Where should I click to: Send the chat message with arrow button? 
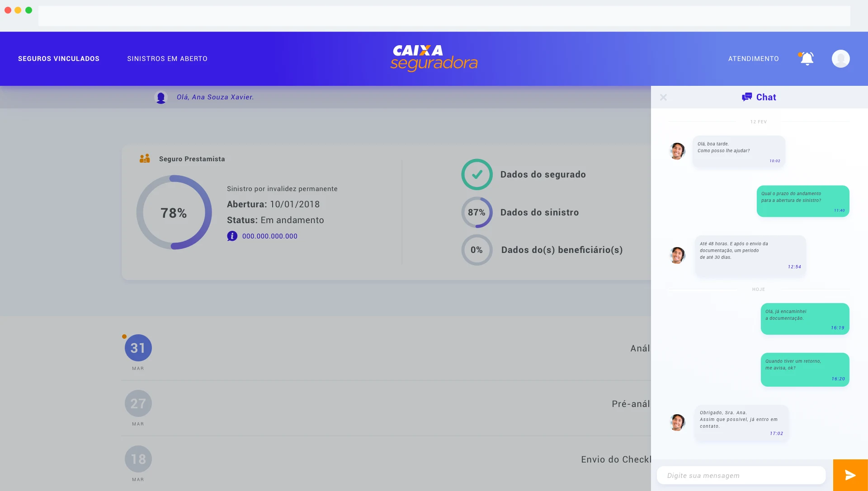[850, 475]
